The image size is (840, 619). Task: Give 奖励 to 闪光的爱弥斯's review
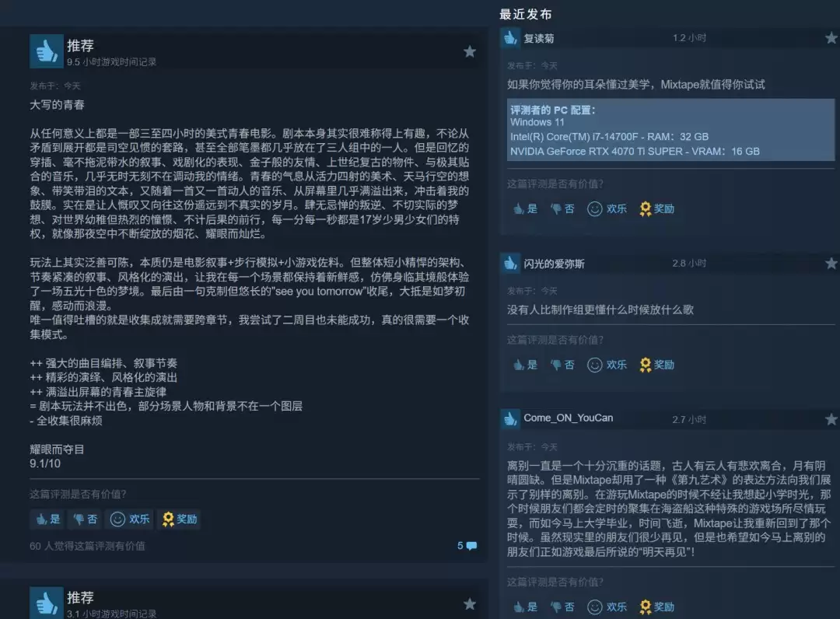(656, 365)
